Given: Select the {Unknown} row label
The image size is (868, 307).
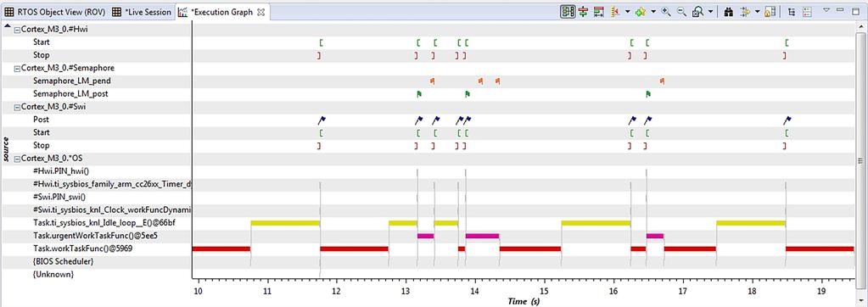Looking at the screenshot, I should coord(53,275).
